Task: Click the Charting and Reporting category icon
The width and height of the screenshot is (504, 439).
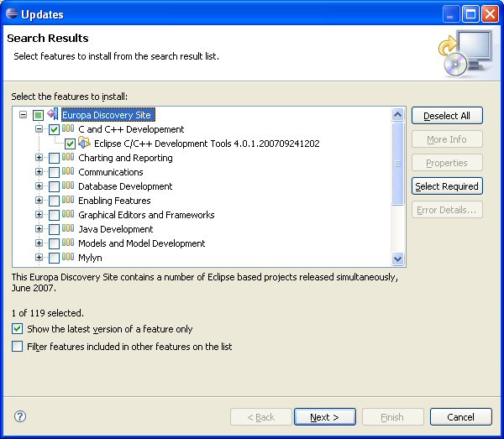Action: [x=69, y=158]
